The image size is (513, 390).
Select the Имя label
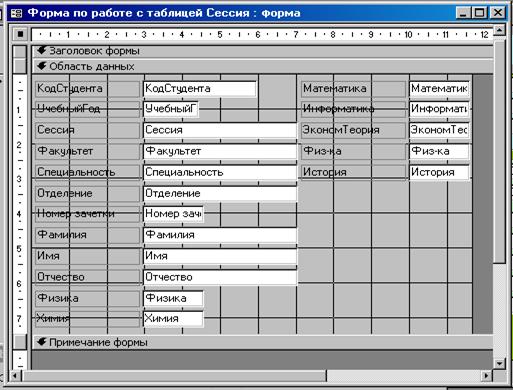88,256
